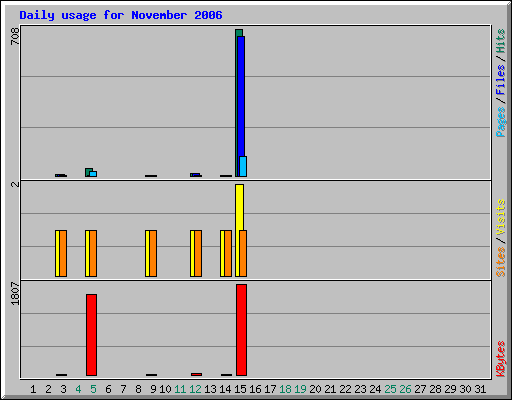Click the red KBytes bar on day 5

coord(92,335)
